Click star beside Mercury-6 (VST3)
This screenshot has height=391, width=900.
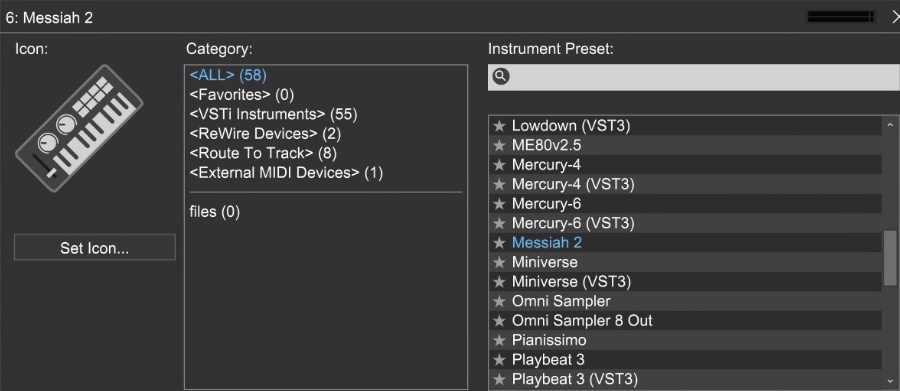499,223
